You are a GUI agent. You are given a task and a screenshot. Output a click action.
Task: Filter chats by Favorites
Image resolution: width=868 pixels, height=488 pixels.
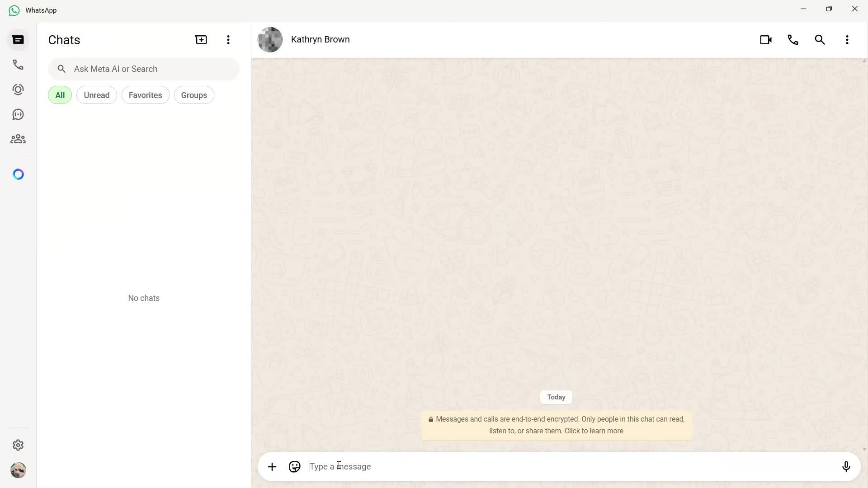pos(145,95)
